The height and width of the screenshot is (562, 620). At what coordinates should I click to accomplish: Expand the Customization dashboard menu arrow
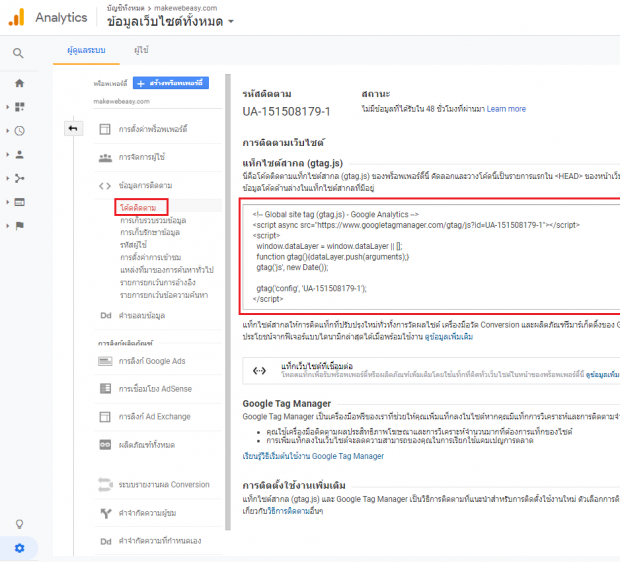[8, 107]
